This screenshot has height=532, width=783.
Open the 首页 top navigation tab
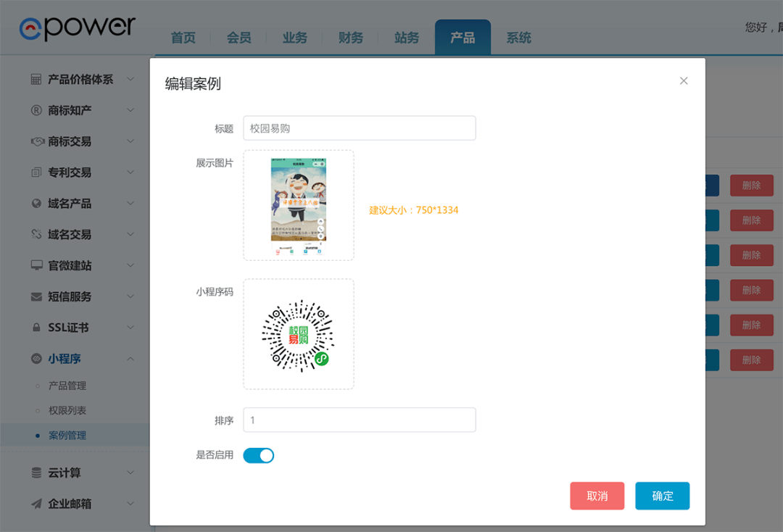[183, 38]
